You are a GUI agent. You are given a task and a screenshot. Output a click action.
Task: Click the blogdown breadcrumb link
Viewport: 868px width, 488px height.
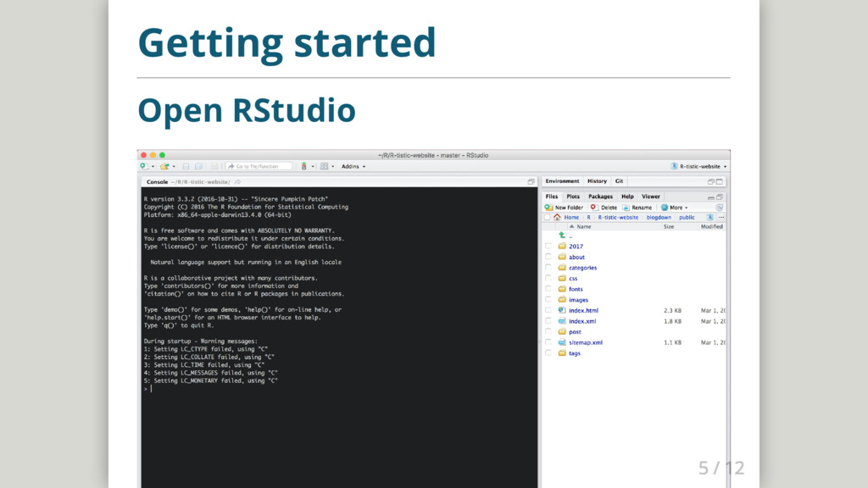click(x=659, y=218)
